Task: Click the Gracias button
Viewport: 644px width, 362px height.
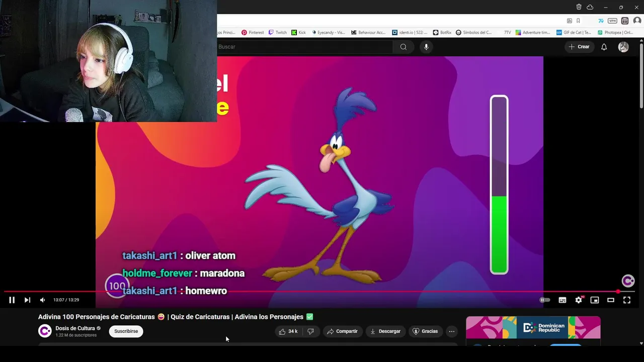Action: (425, 331)
